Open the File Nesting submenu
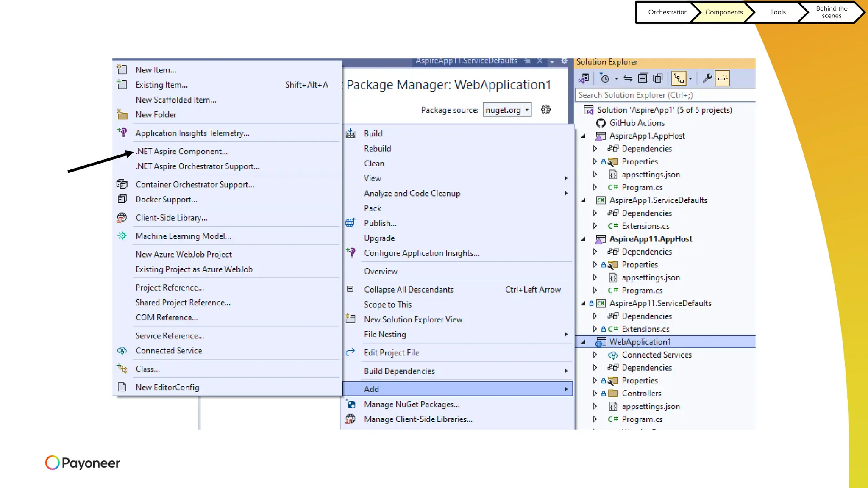868x488 pixels. (458, 334)
